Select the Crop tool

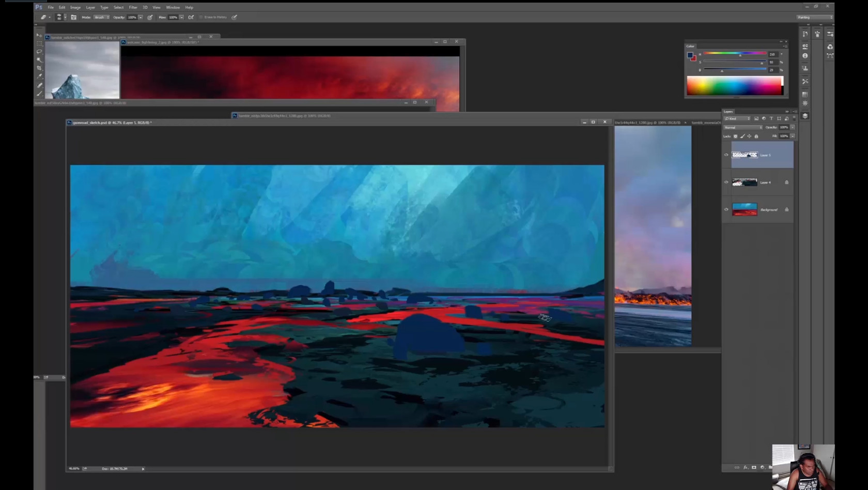[39, 68]
